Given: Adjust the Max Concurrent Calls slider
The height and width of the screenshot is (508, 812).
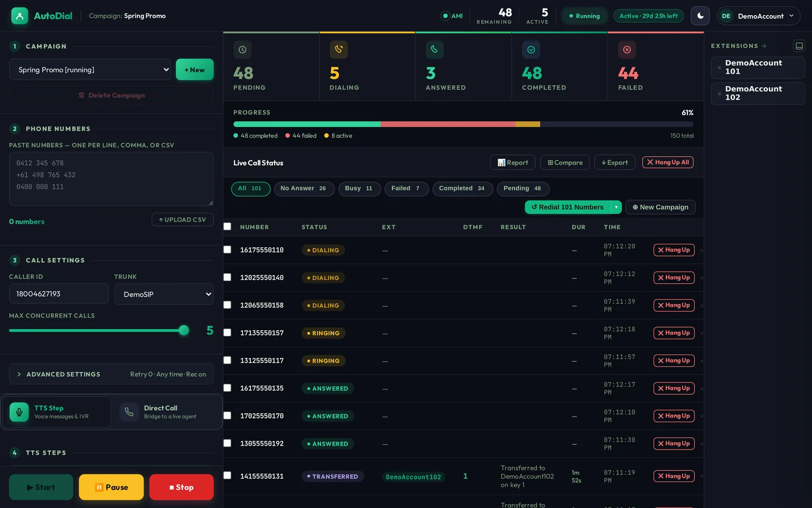Looking at the screenshot, I should [99, 331].
